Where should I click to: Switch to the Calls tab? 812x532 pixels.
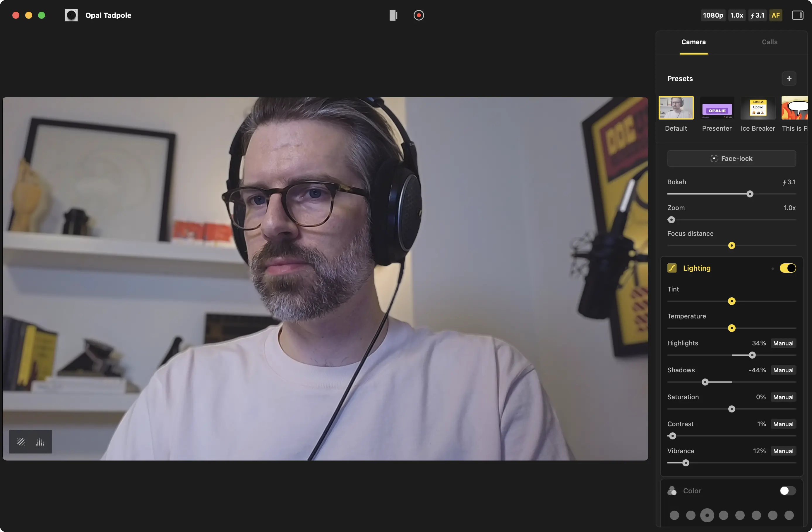pos(769,42)
